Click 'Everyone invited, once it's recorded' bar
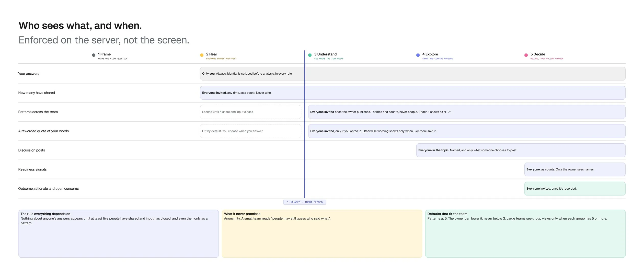644x276 pixels. (575, 189)
